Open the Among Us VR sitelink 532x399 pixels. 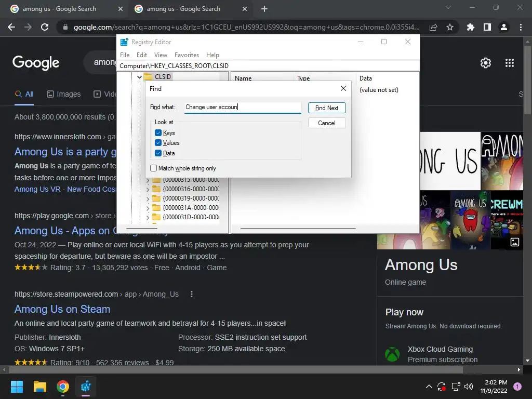(x=37, y=189)
